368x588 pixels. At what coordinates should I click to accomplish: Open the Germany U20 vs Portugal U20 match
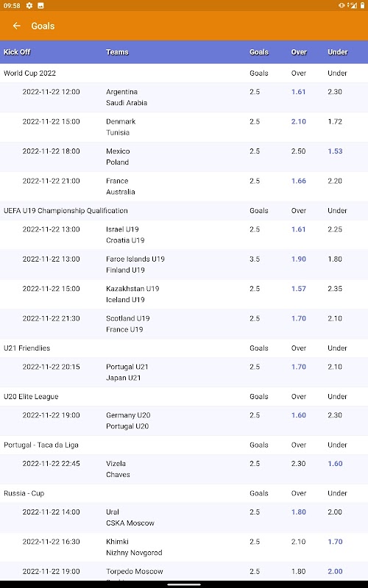point(184,420)
